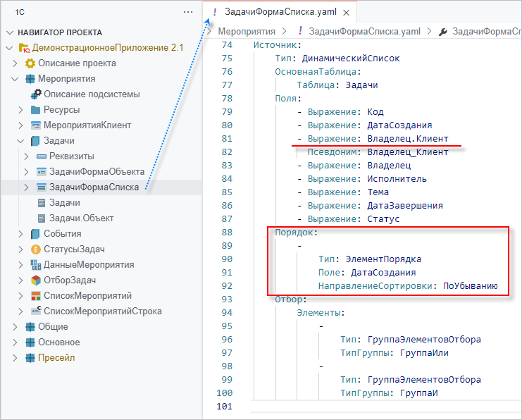Expand the Ресурсы folder

(x=21, y=110)
